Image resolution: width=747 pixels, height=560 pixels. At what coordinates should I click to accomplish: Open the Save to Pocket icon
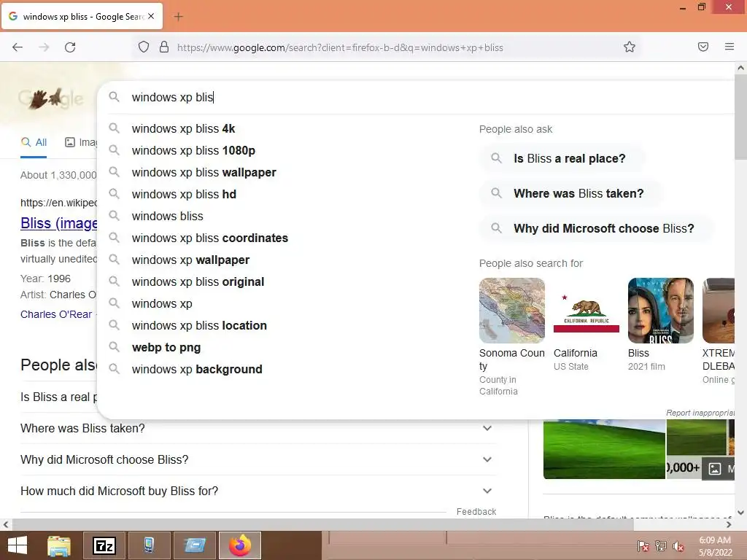tap(703, 47)
